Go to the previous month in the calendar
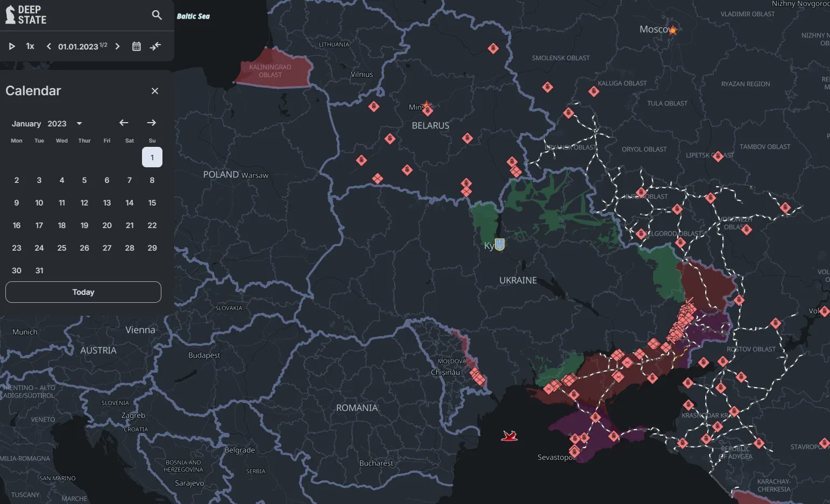Viewport: 830px width, 504px height. (124, 123)
